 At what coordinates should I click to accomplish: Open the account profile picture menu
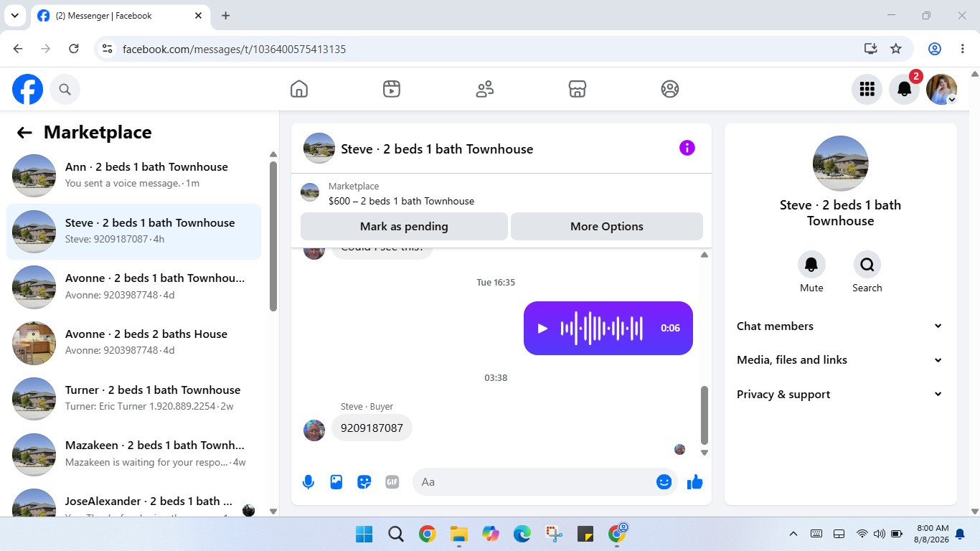(x=941, y=89)
